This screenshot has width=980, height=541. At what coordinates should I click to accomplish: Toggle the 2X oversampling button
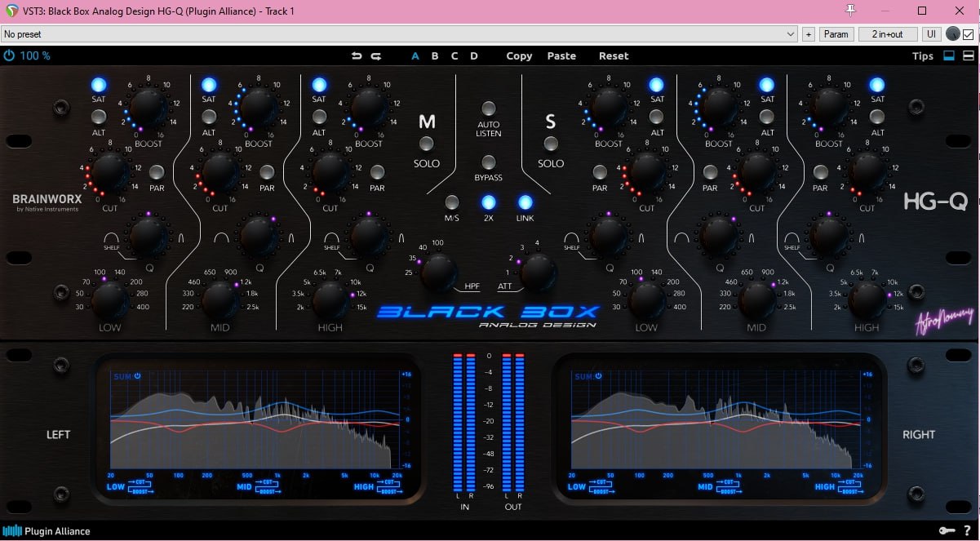pos(488,203)
